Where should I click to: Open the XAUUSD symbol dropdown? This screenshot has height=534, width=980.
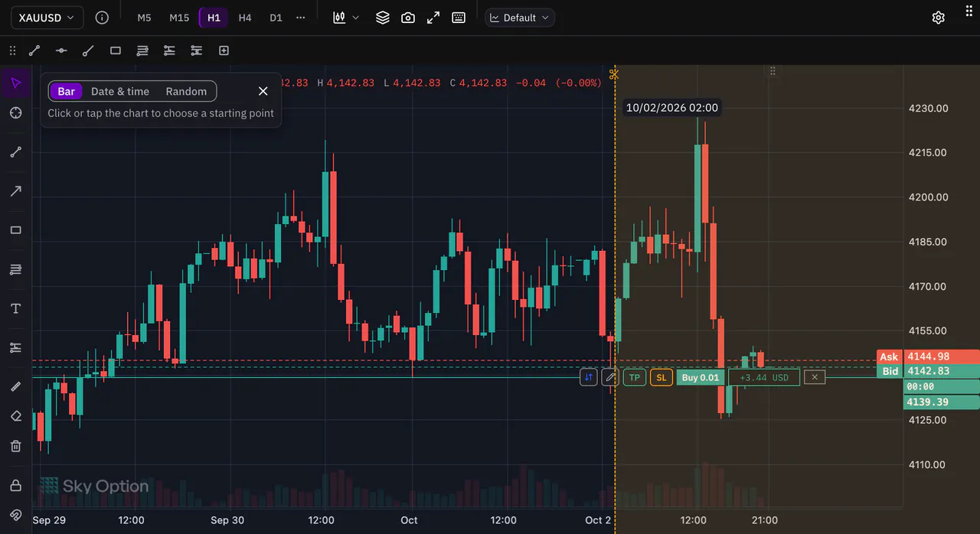47,18
